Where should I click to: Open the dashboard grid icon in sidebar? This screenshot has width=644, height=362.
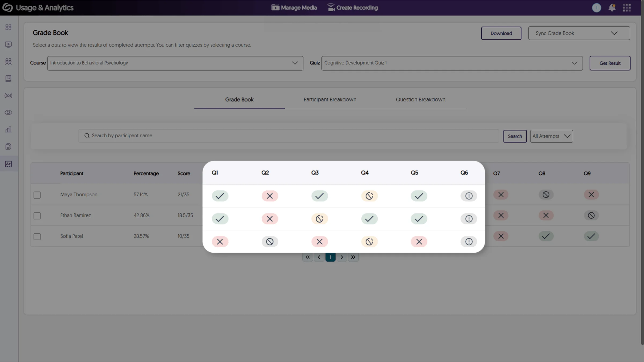coord(8,27)
